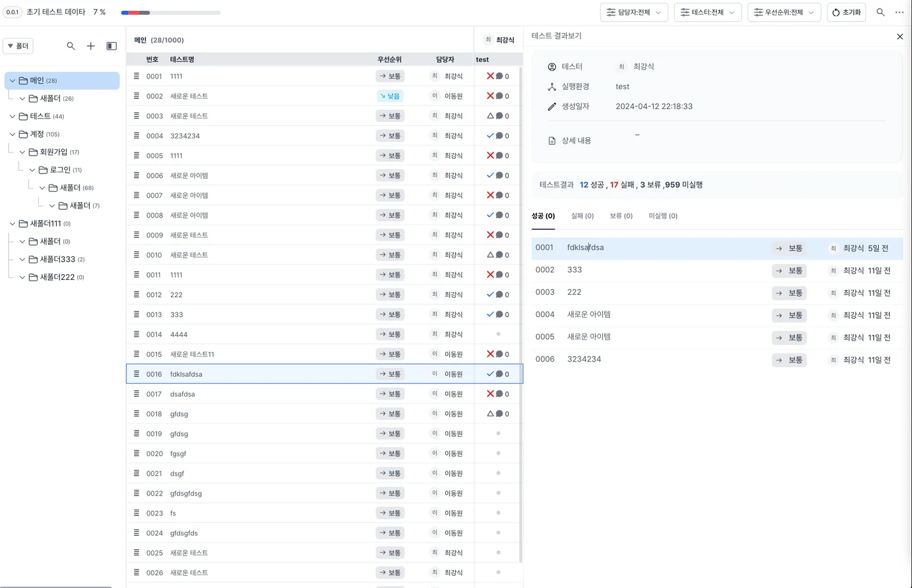
Task: Click the document icon by details
Action: click(x=552, y=141)
